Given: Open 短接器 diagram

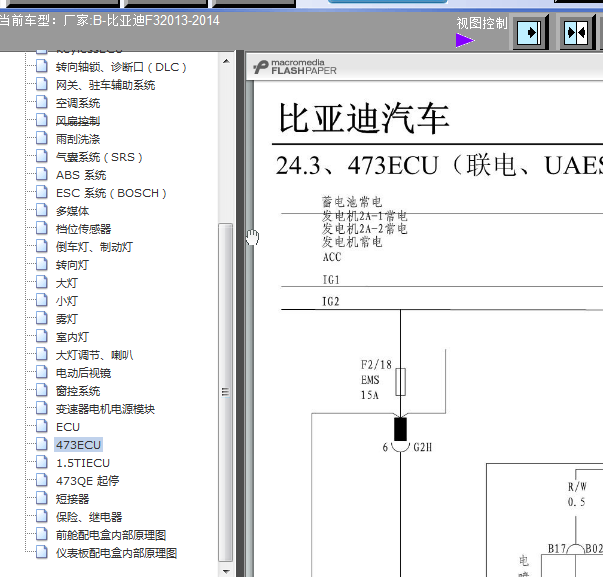Looking at the screenshot, I should [72, 499].
